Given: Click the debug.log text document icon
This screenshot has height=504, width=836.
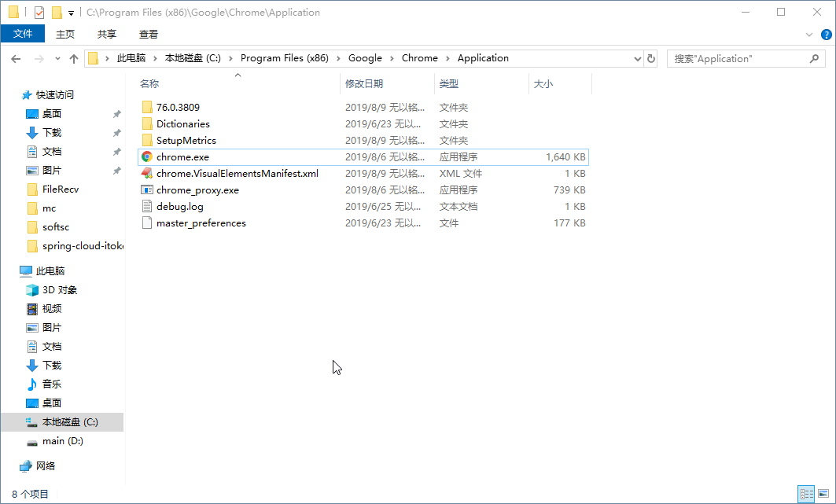Looking at the screenshot, I should coord(146,206).
